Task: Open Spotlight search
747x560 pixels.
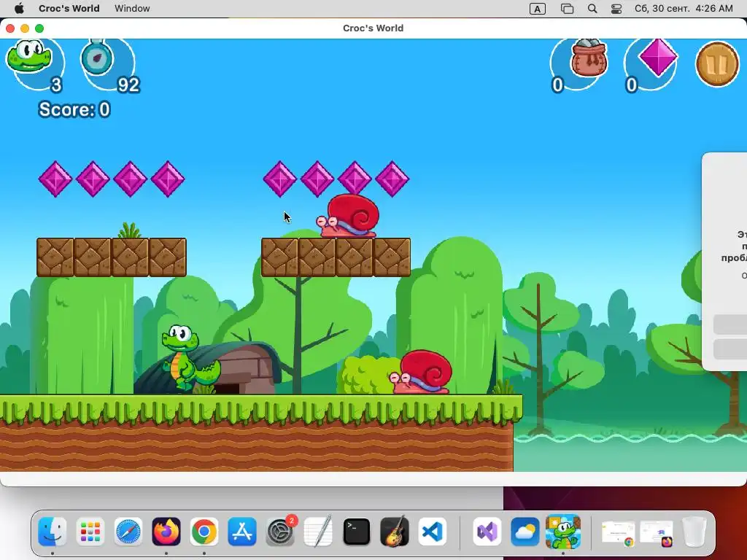Action: point(592,9)
